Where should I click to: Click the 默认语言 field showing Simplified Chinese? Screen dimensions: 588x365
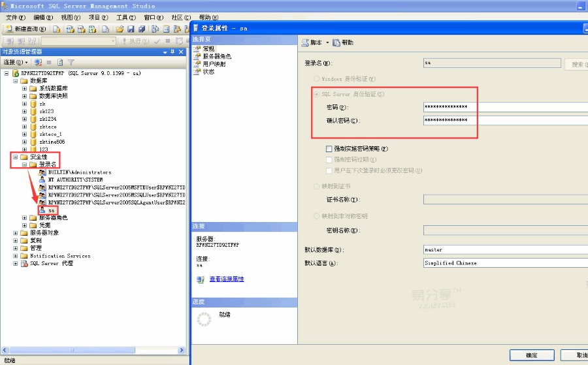tap(506, 263)
